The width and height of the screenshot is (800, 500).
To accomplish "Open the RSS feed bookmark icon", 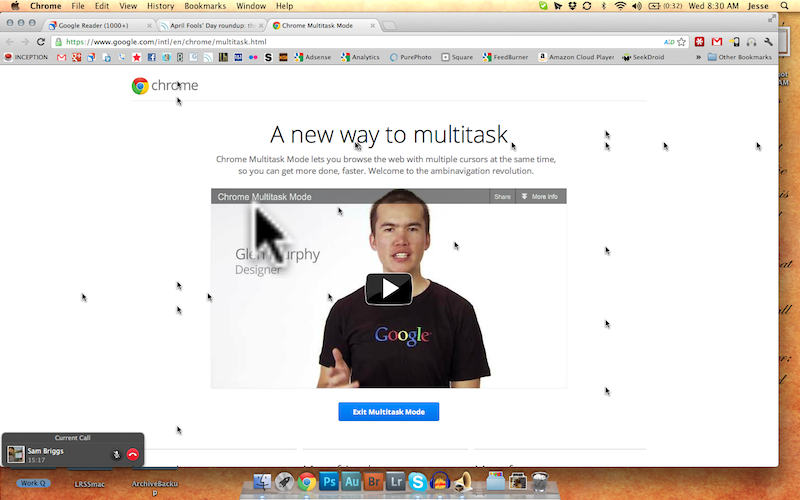I will pyautogui.click(x=208, y=57).
